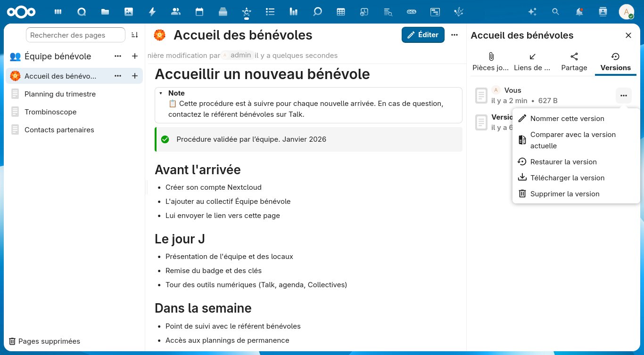Image resolution: width=644 pixels, height=355 pixels.
Task: Open the Calendar app icon
Action: (x=199, y=12)
